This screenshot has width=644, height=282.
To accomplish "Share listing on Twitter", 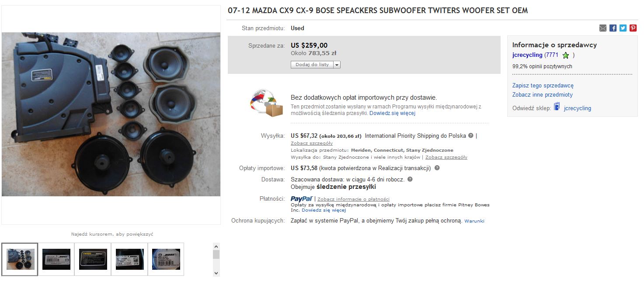I will tap(623, 28).
